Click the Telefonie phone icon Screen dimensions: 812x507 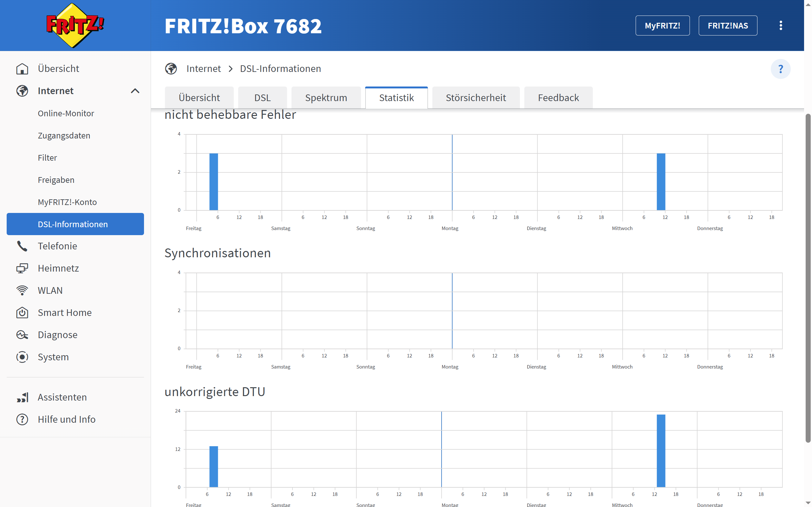point(22,246)
